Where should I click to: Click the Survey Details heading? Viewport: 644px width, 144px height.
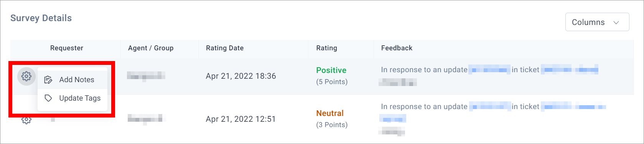pyautogui.click(x=41, y=18)
